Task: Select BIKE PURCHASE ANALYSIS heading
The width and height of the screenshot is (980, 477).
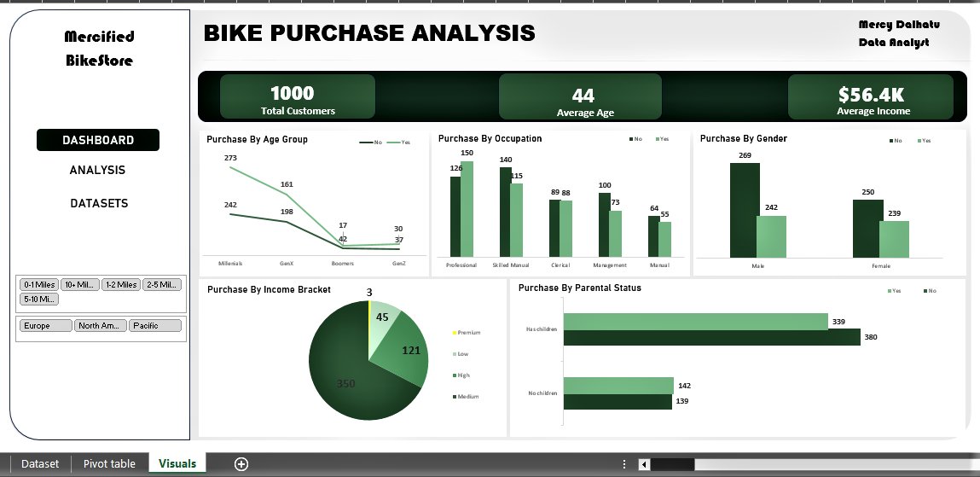Action: pos(369,32)
